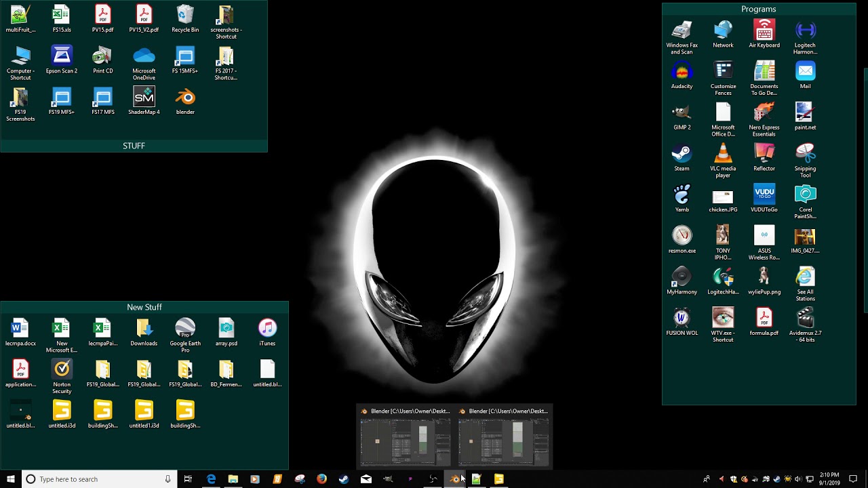Open Epson Scan 2 icon

[62, 57]
